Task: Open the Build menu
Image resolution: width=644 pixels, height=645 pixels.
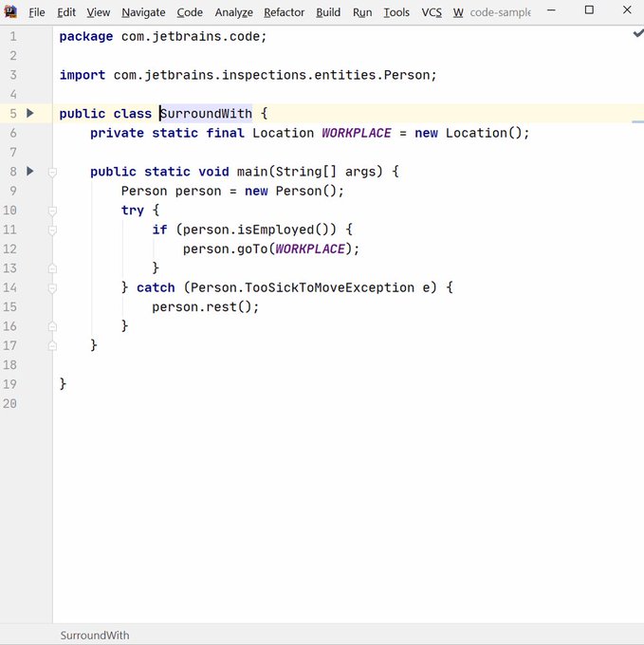Action: coord(328,12)
